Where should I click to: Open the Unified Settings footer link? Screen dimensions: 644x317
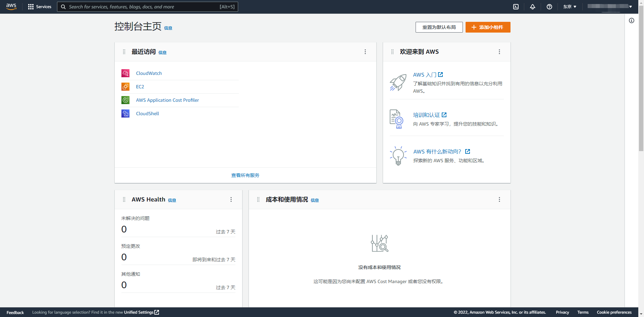142,312
